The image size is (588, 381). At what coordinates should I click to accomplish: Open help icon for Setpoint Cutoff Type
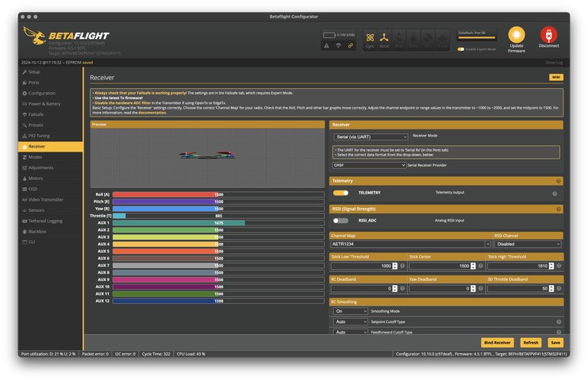coord(559,321)
